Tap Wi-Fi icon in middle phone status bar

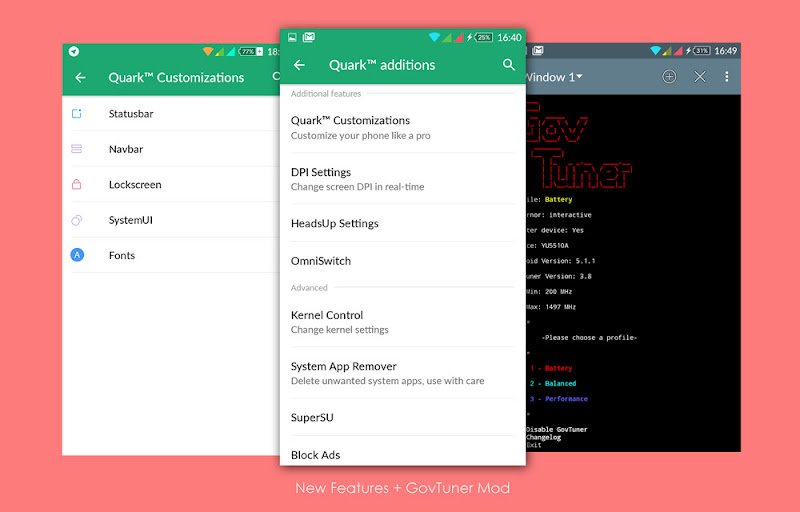coord(434,37)
